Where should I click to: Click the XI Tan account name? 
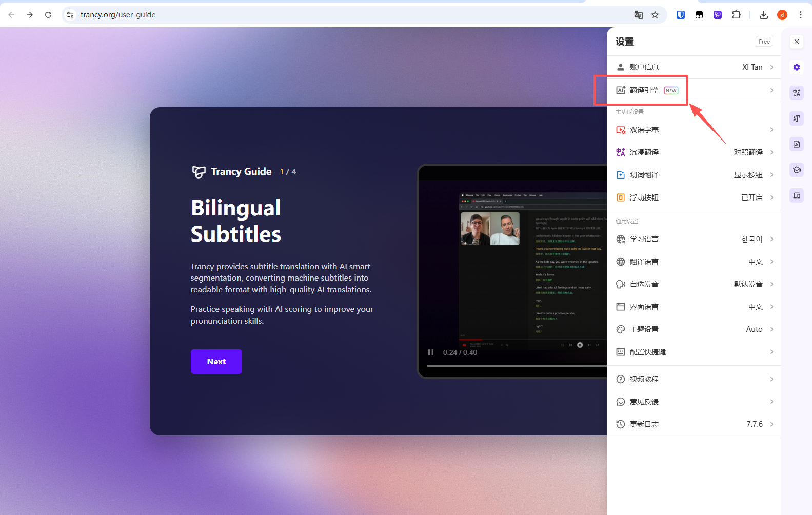(x=752, y=67)
